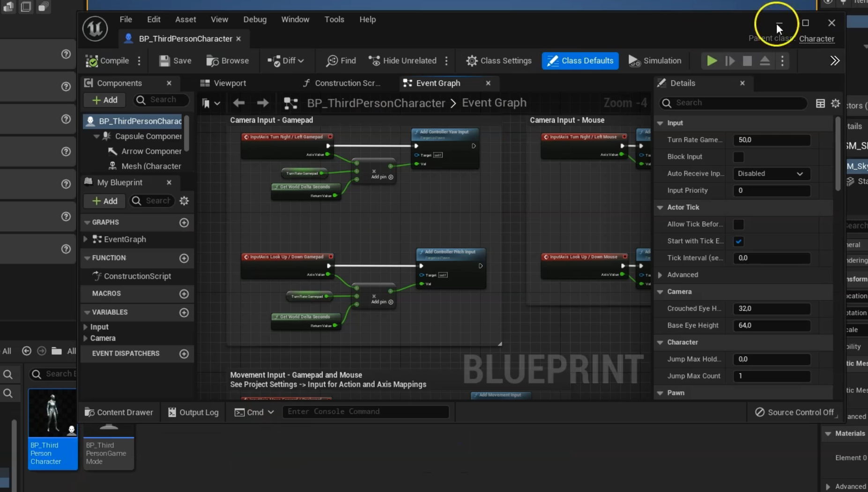Click the Character parent class link
868x492 pixels.
816,39
